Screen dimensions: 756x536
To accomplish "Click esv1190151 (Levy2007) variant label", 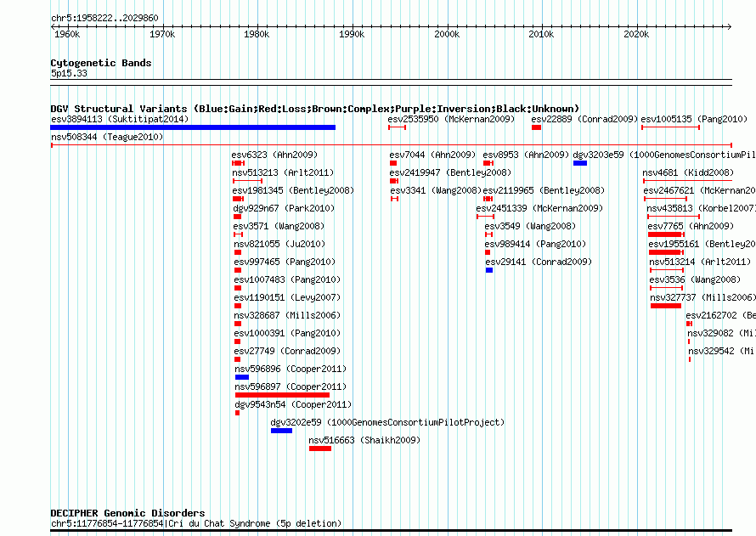I will click(x=287, y=297).
